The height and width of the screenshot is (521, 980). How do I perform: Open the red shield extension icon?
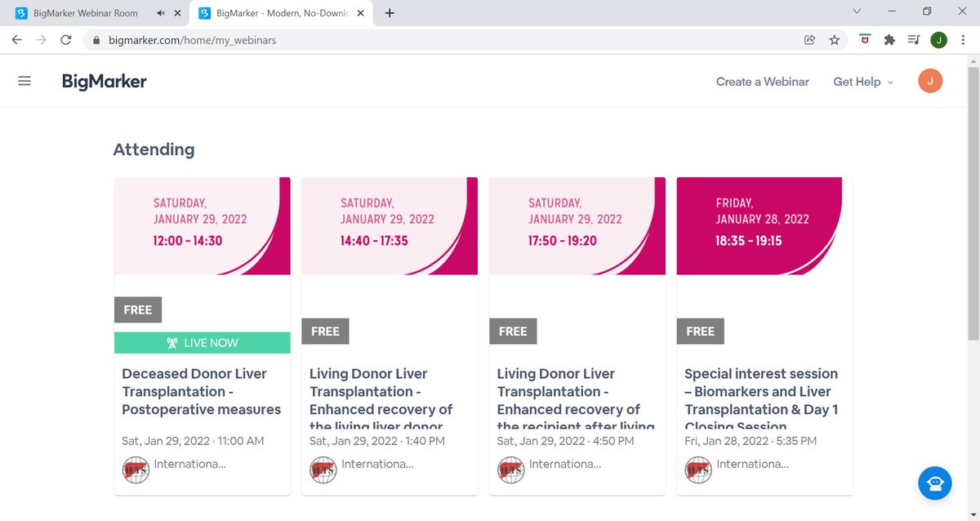(x=865, y=39)
